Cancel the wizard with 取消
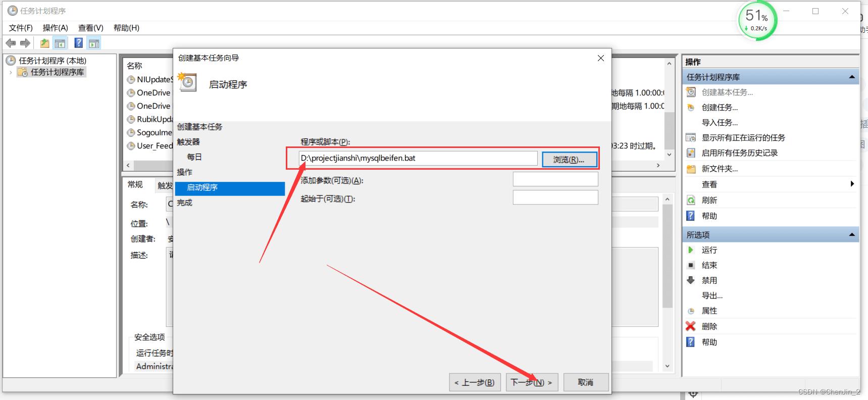This screenshot has height=400, width=868. (x=586, y=382)
